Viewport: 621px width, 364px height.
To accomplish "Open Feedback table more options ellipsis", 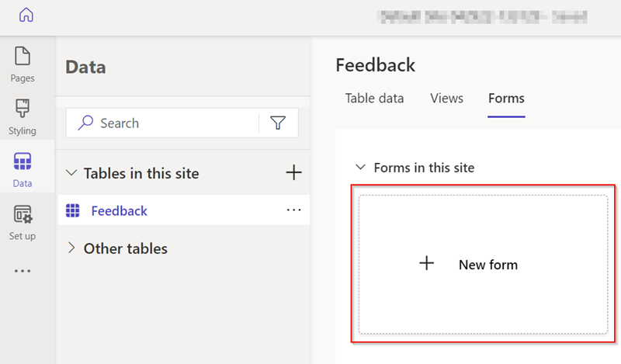I will point(293,210).
